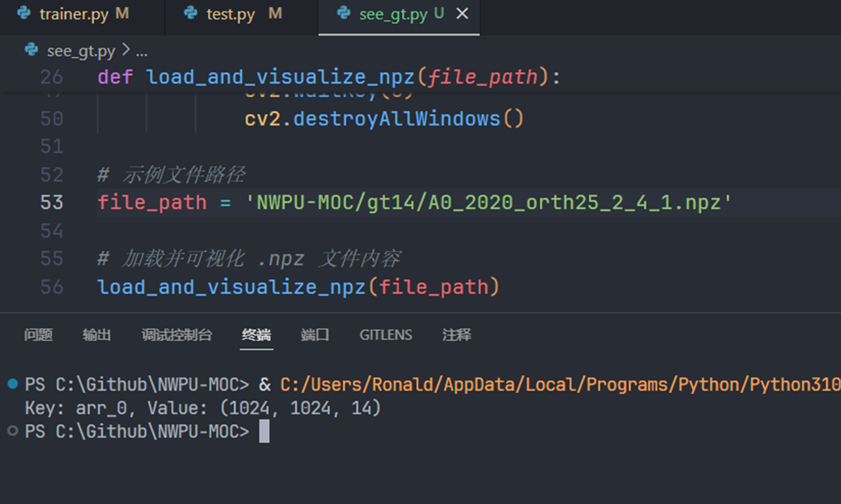Select the 终端 (Terminal) panel tab
Viewport: 841px width, 504px height.
point(256,335)
